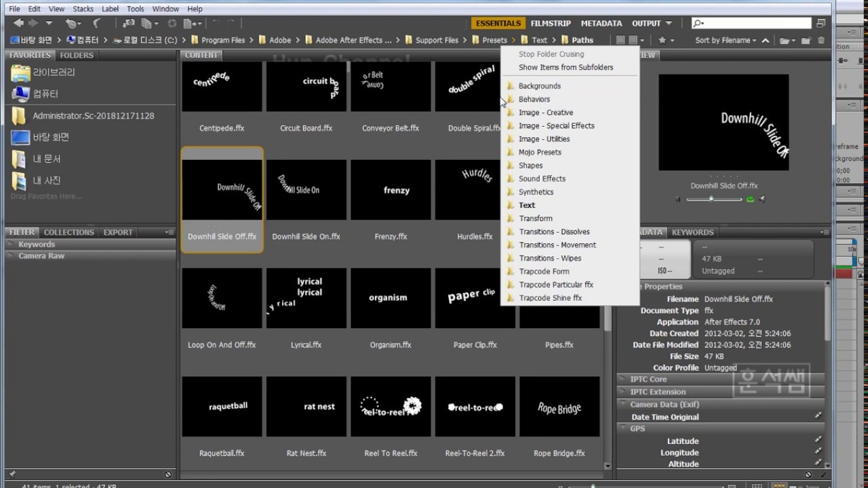Open the Sort by Filename dropdown
The width and height of the screenshot is (868, 488).
point(726,41)
